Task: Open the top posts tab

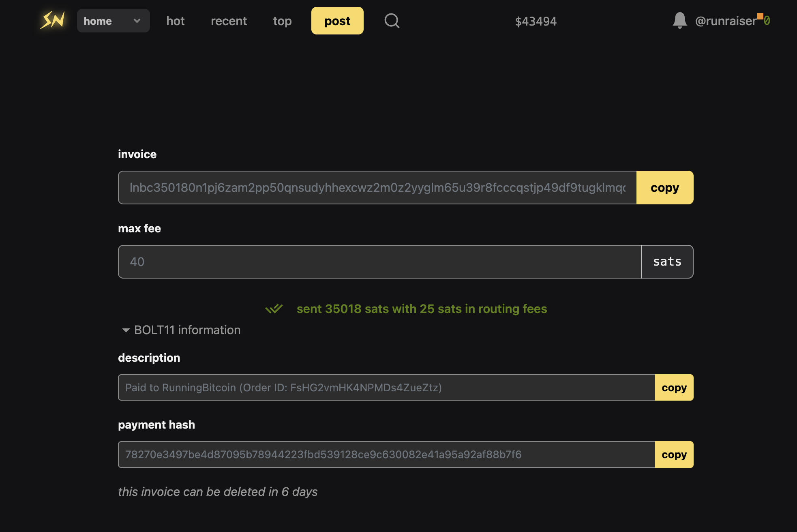Action: 282,21
